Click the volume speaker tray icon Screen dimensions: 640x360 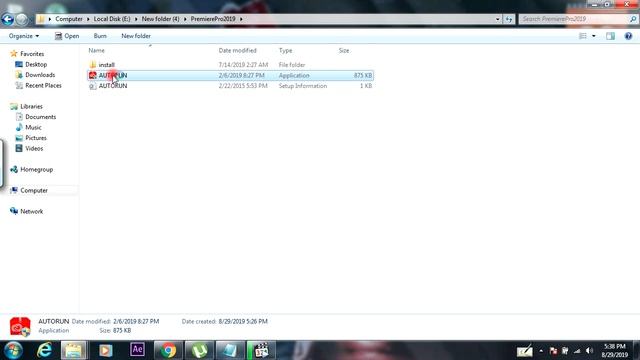[x=589, y=351]
